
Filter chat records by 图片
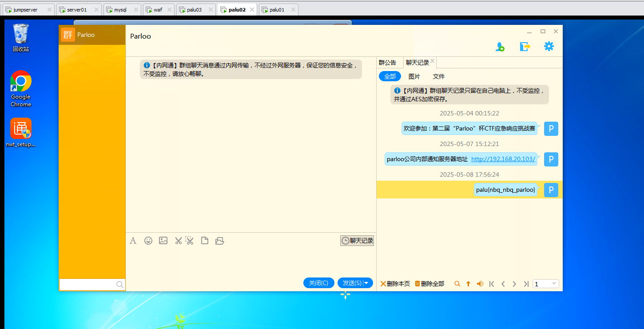[x=414, y=76]
